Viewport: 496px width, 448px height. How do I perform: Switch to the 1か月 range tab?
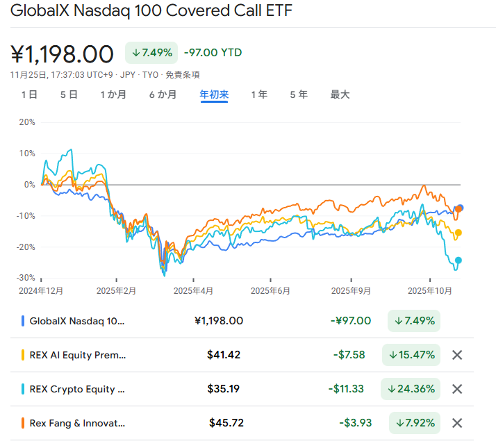(113, 94)
